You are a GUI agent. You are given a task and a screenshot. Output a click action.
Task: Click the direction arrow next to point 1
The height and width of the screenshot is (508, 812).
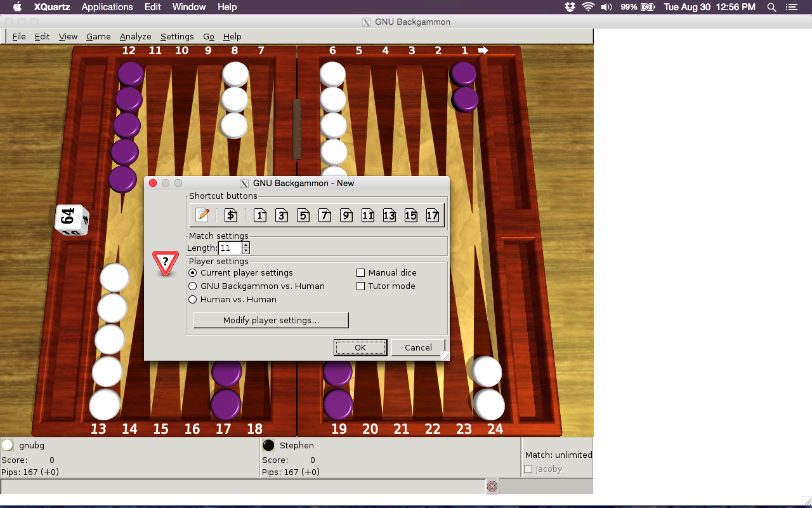(483, 50)
